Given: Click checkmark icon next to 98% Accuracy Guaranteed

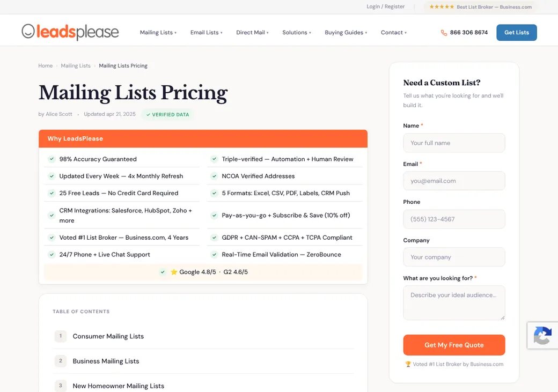Looking at the screenshot, I should point(52,159).
